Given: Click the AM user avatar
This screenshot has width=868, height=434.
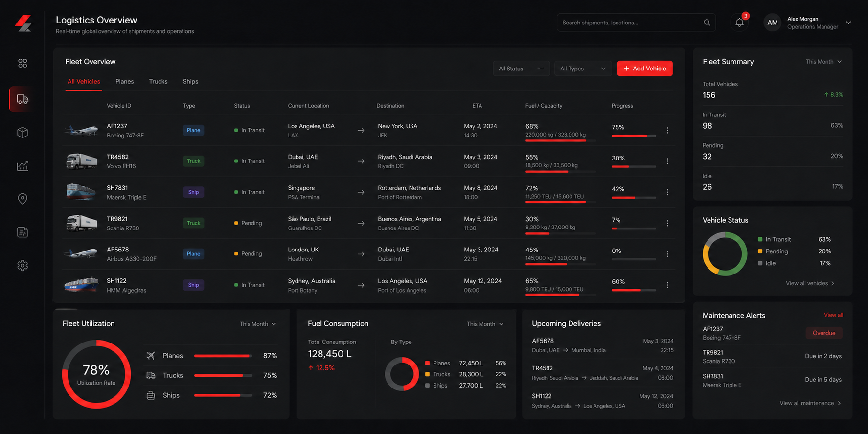Looking at the screenshot, I should (772, 23).
